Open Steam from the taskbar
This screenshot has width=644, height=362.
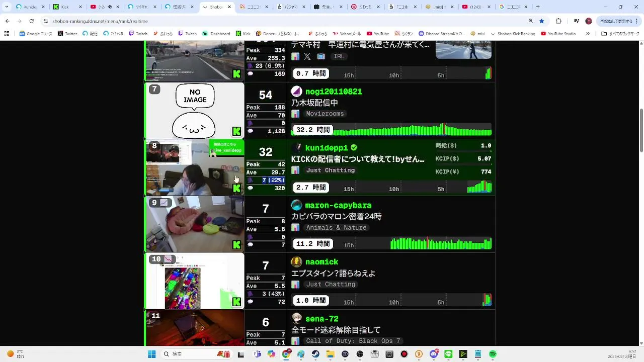pyautogui.click(x=315, y=354)
